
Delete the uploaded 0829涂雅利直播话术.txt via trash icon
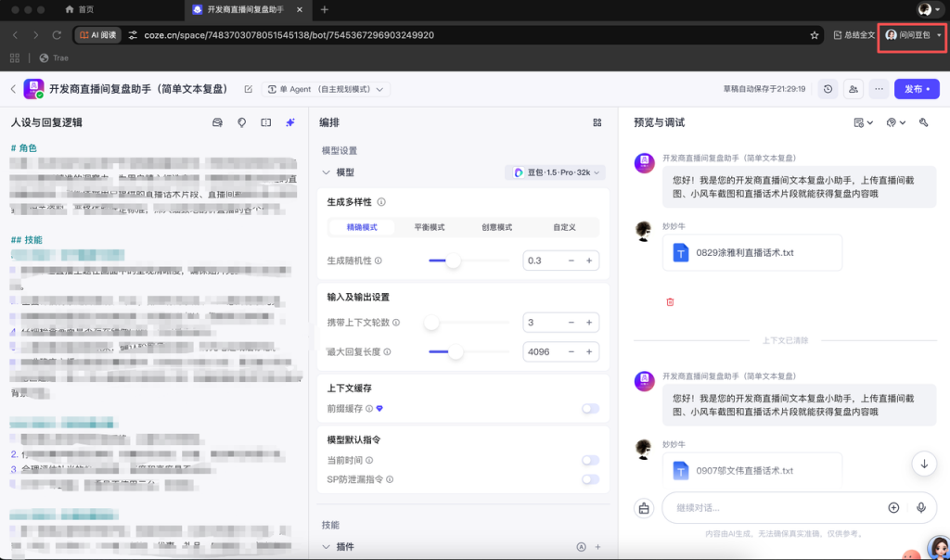(670, 301)
